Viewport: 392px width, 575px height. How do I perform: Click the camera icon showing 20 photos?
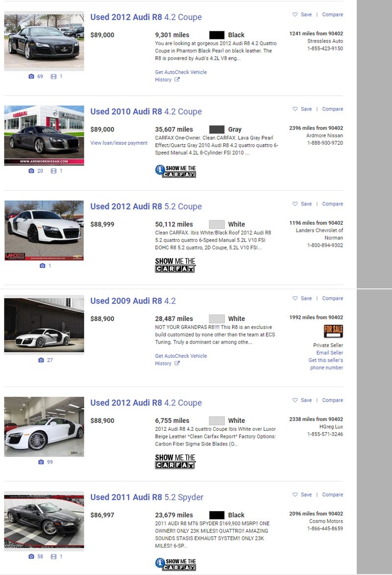tap(31, 171)
